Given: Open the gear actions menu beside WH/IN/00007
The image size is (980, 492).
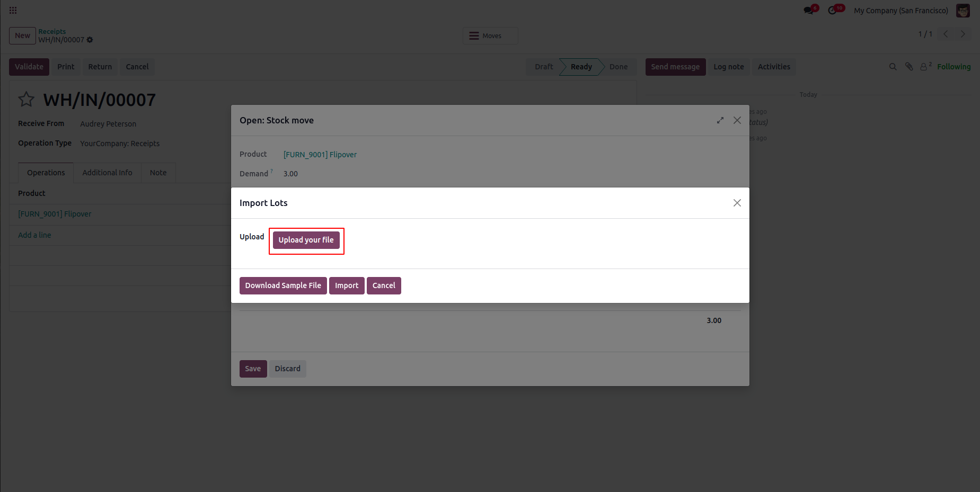Looking at the screenshot, I should click(90, 40).
